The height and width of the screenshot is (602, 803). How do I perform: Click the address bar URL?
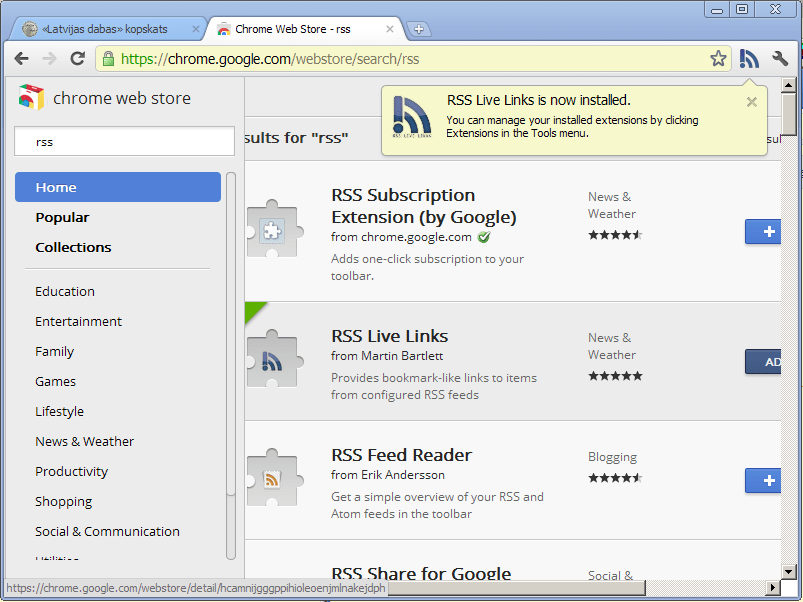point(270,59)
